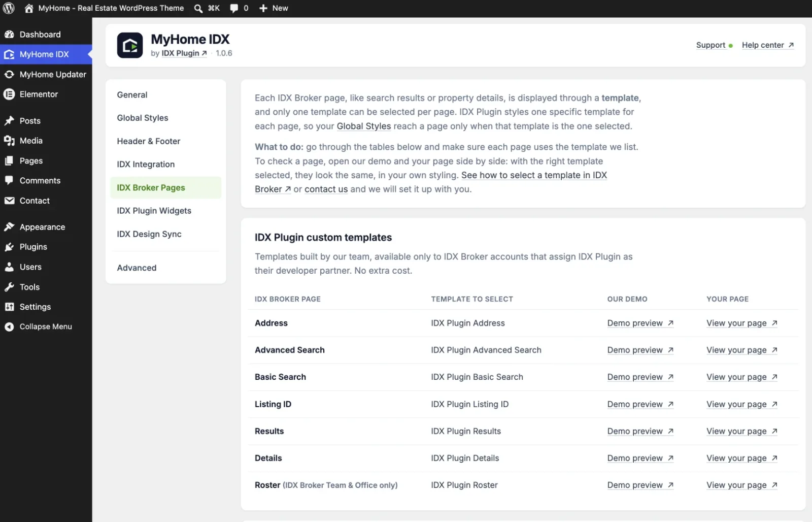Open the search magnifier icon in admin bar
The image size is (812, 522).
pyautogui.click(x=198, y=8)
